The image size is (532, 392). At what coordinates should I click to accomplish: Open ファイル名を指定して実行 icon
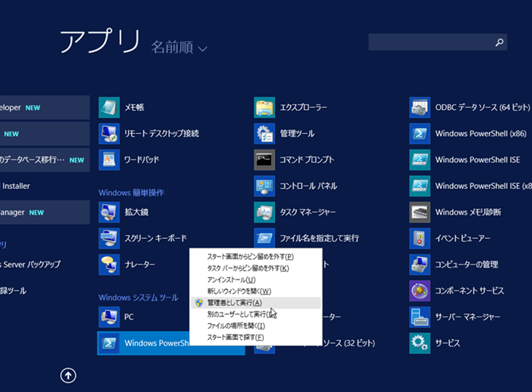point(265,238)
